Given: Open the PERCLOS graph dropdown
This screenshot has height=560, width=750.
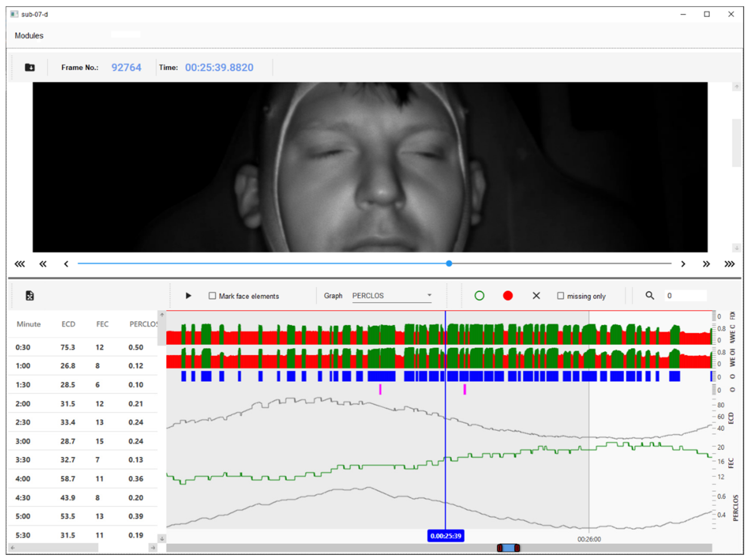Looking at the screenshot, I should [392, 296].
